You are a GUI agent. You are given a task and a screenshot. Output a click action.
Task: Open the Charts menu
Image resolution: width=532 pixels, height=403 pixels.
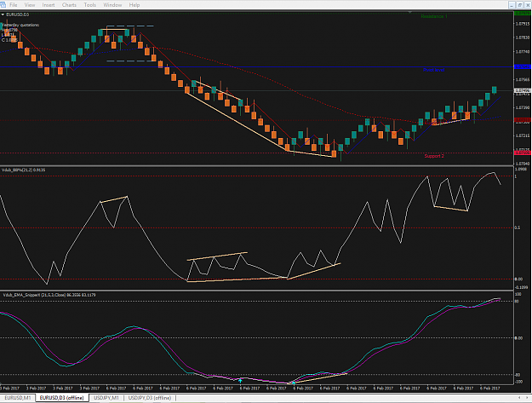click(69, 5)
